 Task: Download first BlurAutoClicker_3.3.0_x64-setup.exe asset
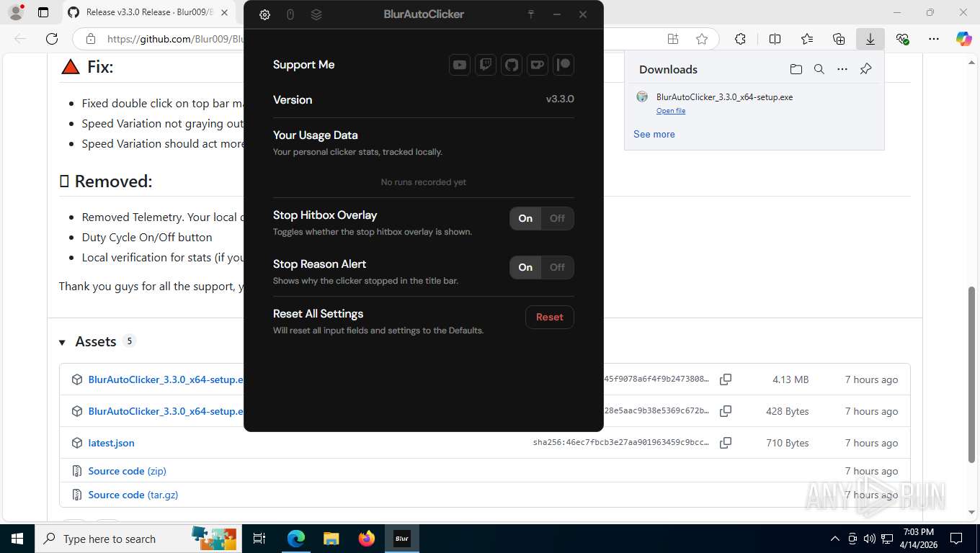point(166,379)
